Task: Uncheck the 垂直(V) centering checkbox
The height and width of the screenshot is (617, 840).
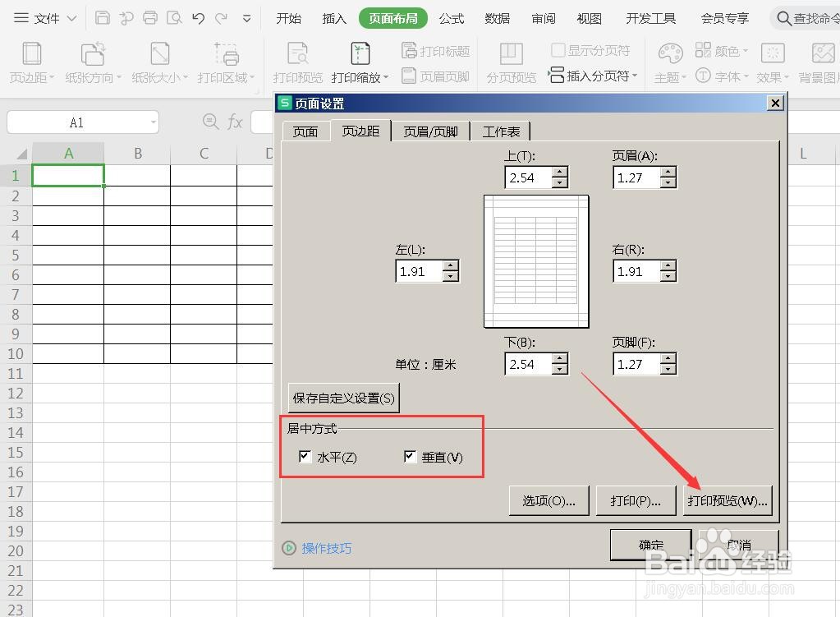Action: [410, 457]
